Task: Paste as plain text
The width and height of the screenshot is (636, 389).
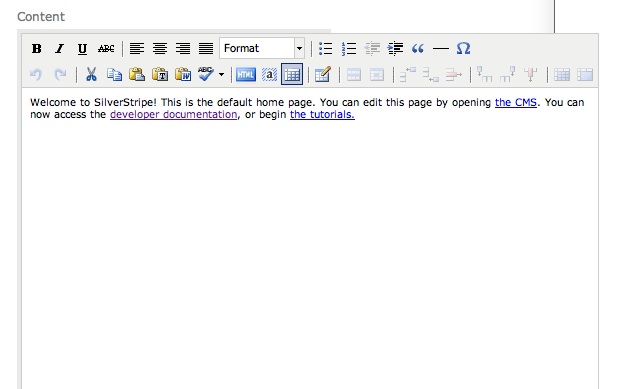Action: point(160,74)
